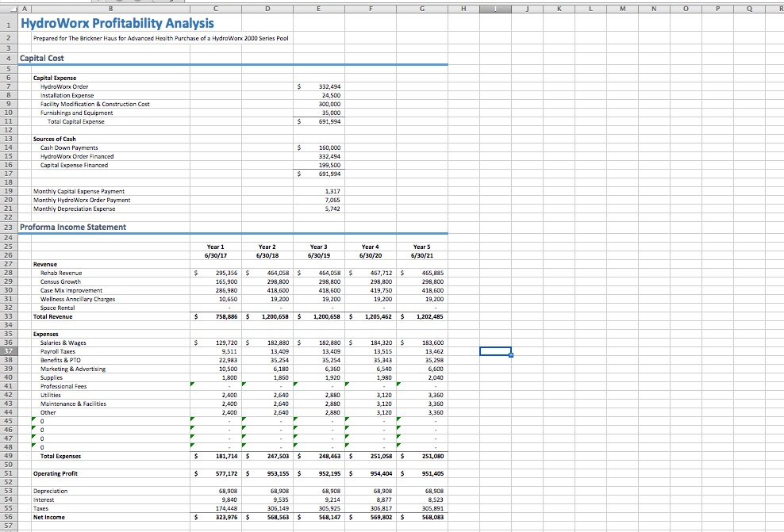Click the Marketing & Advertising label
The image size is (784, 532).
point(73,369)
